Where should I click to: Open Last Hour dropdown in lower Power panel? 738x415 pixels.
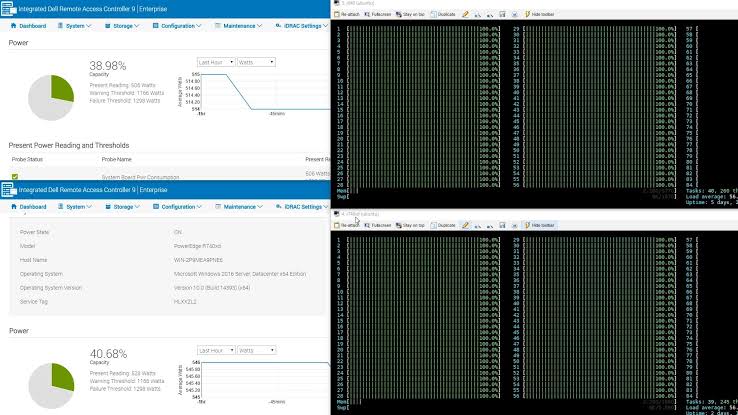pyautogui.click(x=216, y=351)
